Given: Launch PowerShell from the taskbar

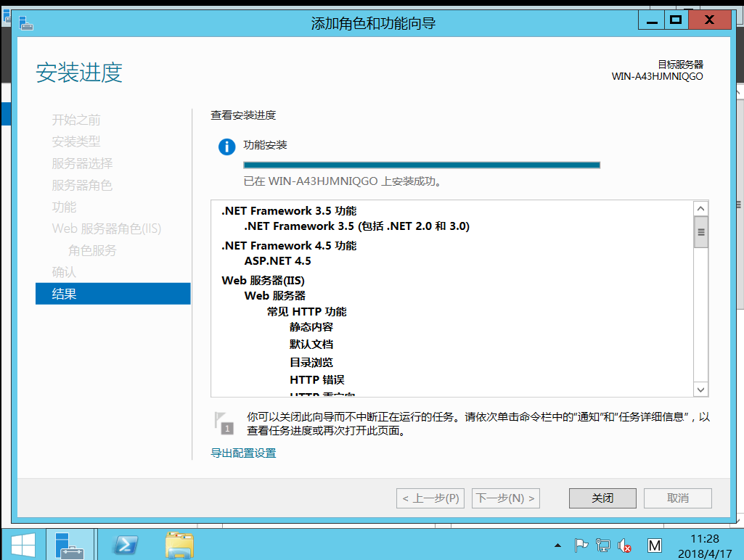Looking at the screenshot, I should (126, 545).
